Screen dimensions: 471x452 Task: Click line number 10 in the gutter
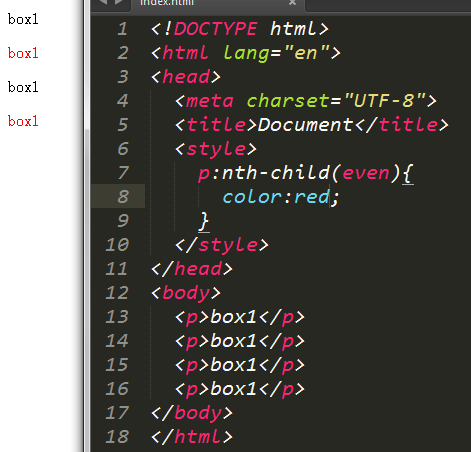pyautogui.click(x=117, y=245)
